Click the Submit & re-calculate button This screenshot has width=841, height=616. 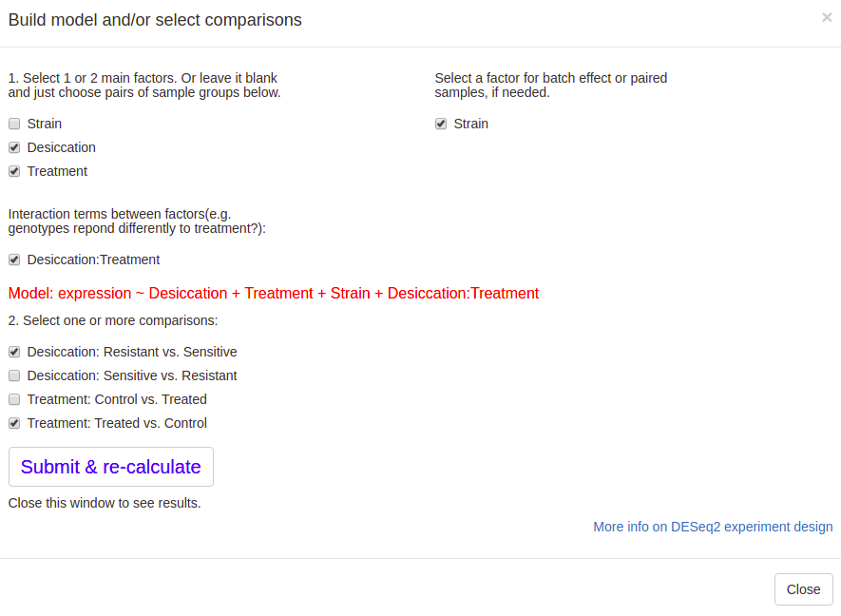click(x=110, y=467)
